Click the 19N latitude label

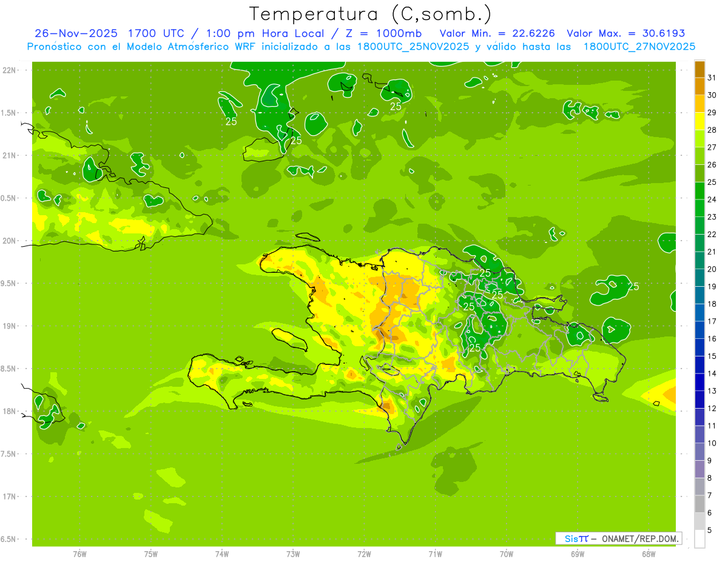pyautogui.click(x=8, y=326)
